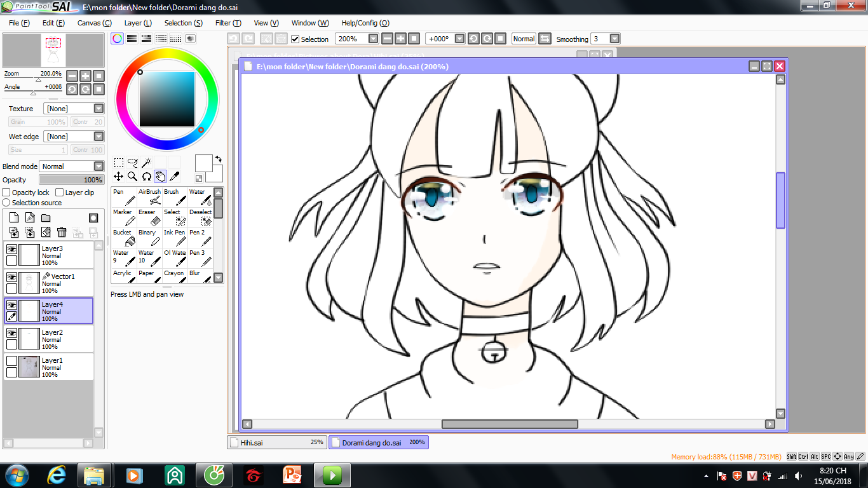Zoom in using plus button in toolbar
This screenshot has width=868, height=488.
(x=401, y=39)
